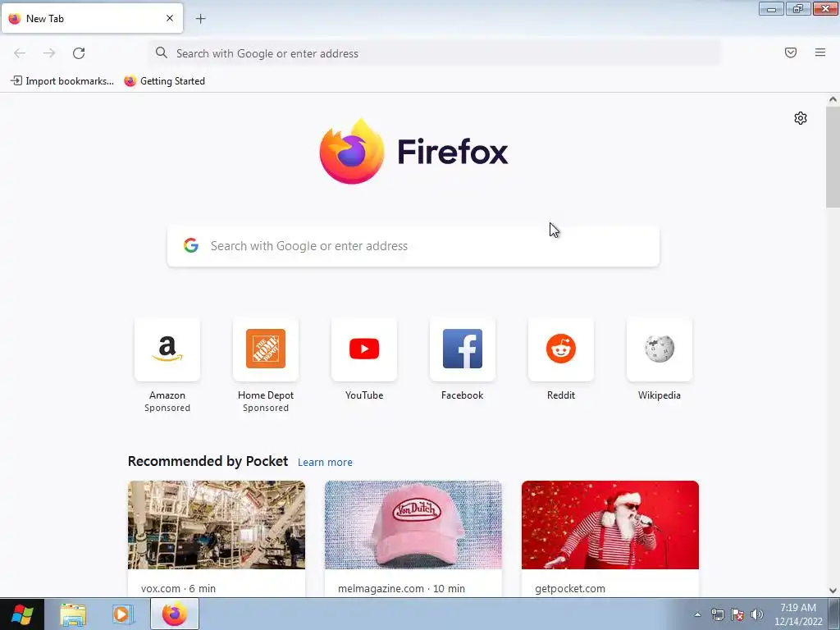Image resolution: width=840 pixels, height=630 pixels.
Task: Click the scrollbar up arrow
Action: click(833, 99)
